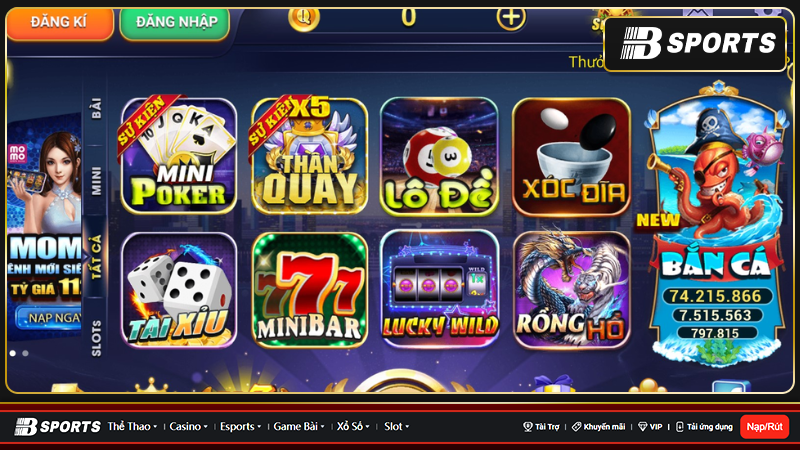
Task: Expand the Thể Thao dropdown menu
Action: (132, 427)
